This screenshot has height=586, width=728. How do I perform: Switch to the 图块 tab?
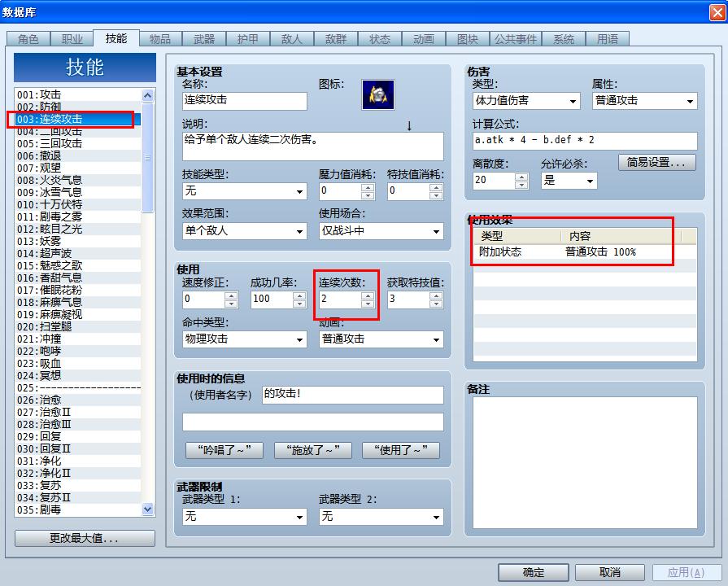[x=468, y=39]
